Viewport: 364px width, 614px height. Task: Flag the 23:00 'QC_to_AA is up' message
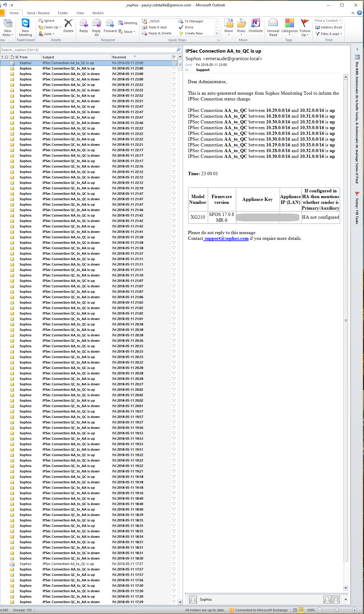[x=174, y=69]
